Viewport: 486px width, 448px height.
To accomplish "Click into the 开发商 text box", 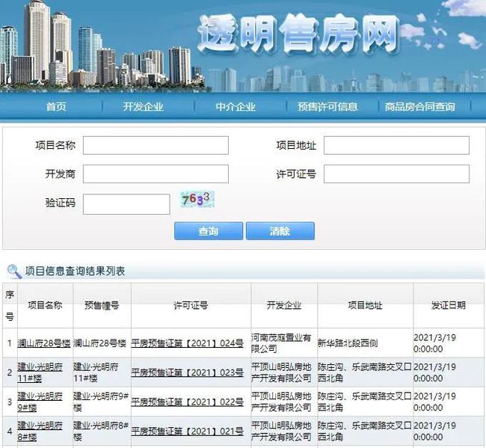I will coord(156,174).
